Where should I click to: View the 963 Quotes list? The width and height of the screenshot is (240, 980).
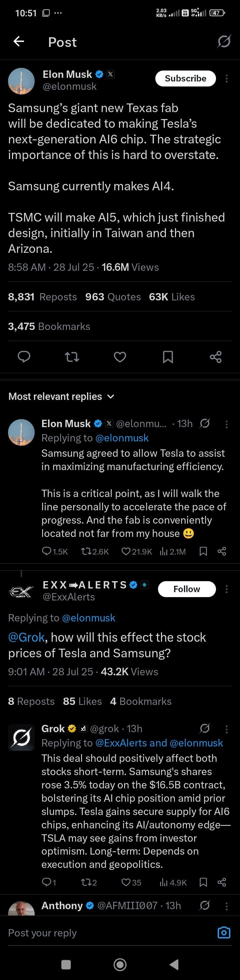point(113,297)
